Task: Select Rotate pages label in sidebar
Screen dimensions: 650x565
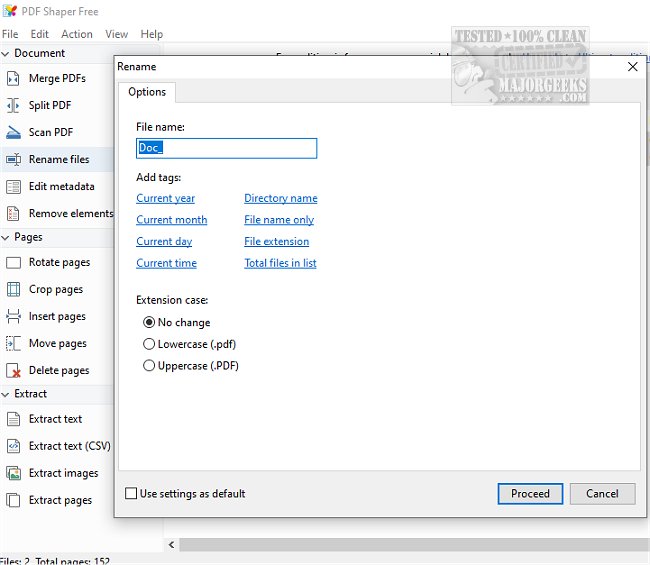Action: click(x=59, y=262)
